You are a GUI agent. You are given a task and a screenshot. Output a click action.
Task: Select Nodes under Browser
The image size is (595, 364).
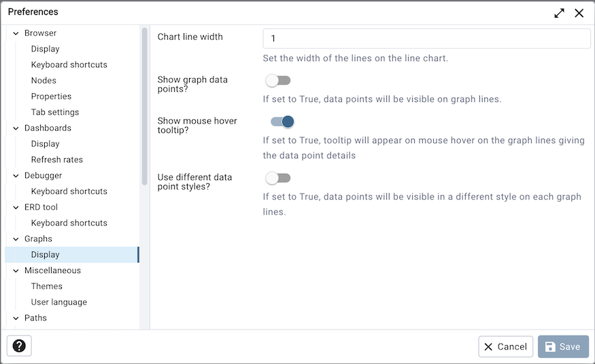pyautogui.click(x=44, y=80)
